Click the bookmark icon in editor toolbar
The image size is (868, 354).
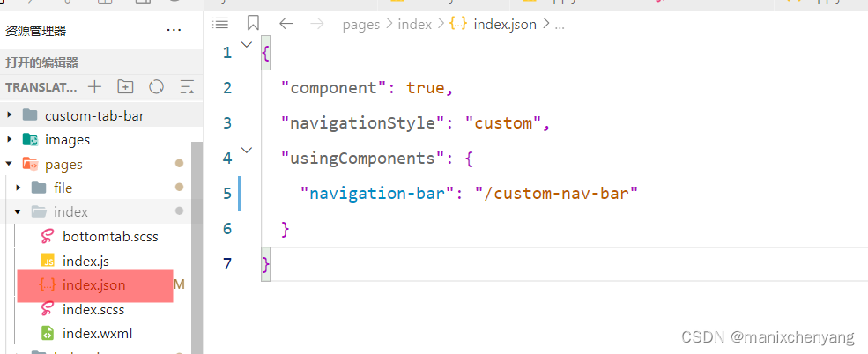[253, 23]
